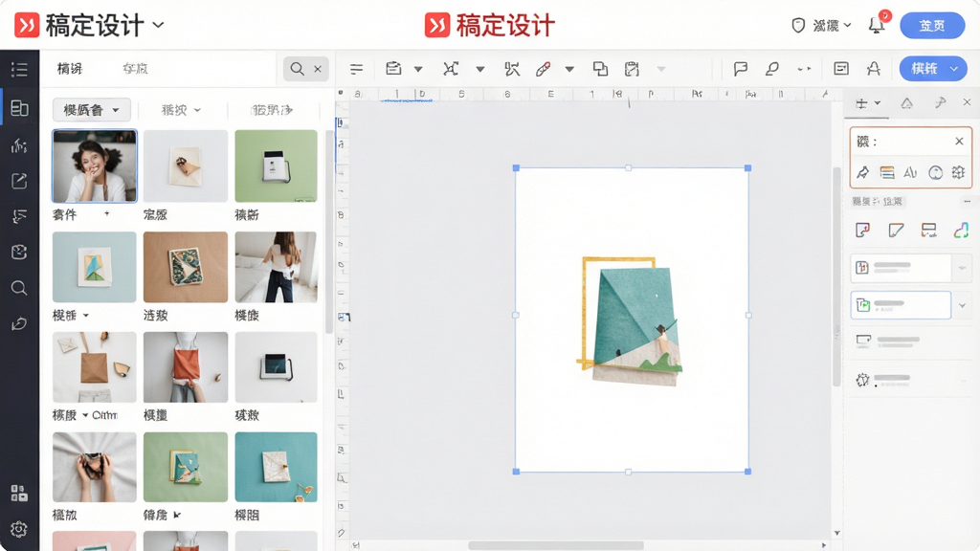Switch to the second, grayed tab of the left panel
This screenshot has width=980, height=551.
pos(135,69)
